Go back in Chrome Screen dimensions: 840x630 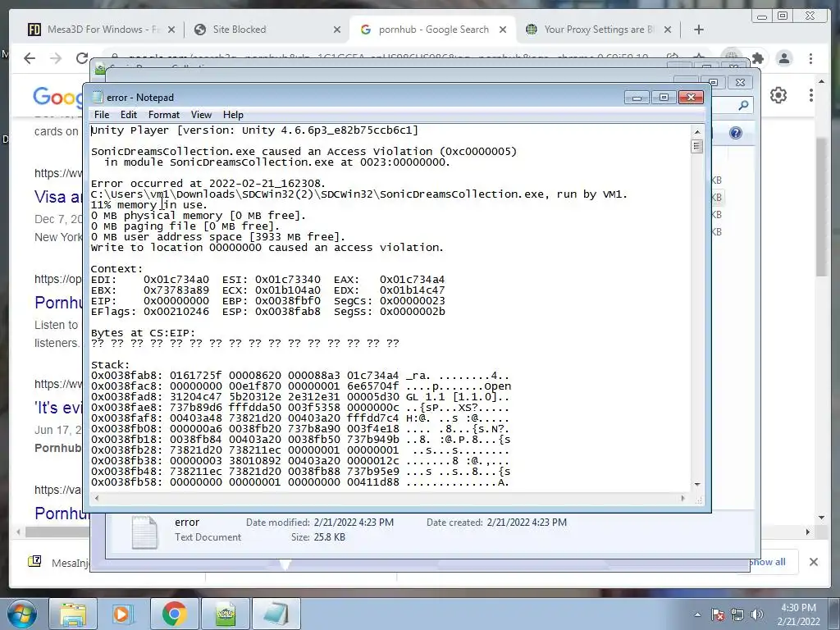coord(30,58)
